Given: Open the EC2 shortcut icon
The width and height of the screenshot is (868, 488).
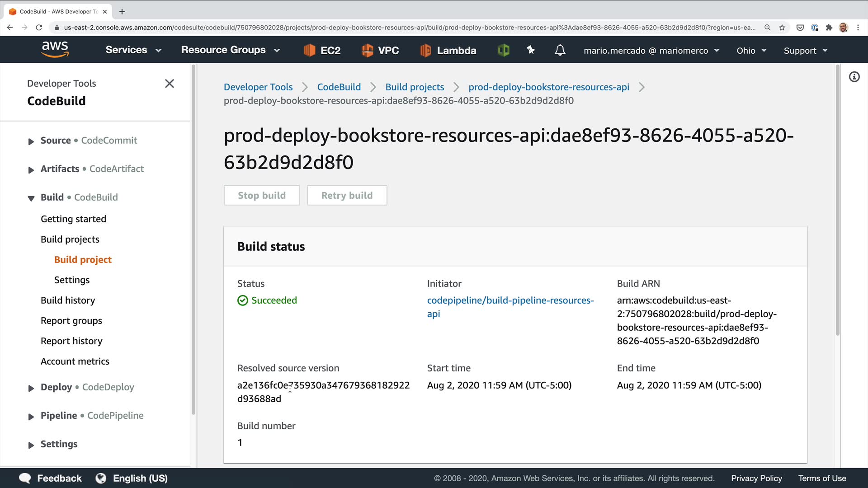Looking at the screenshot, I should pyautogui.click(x=309, y=50).
